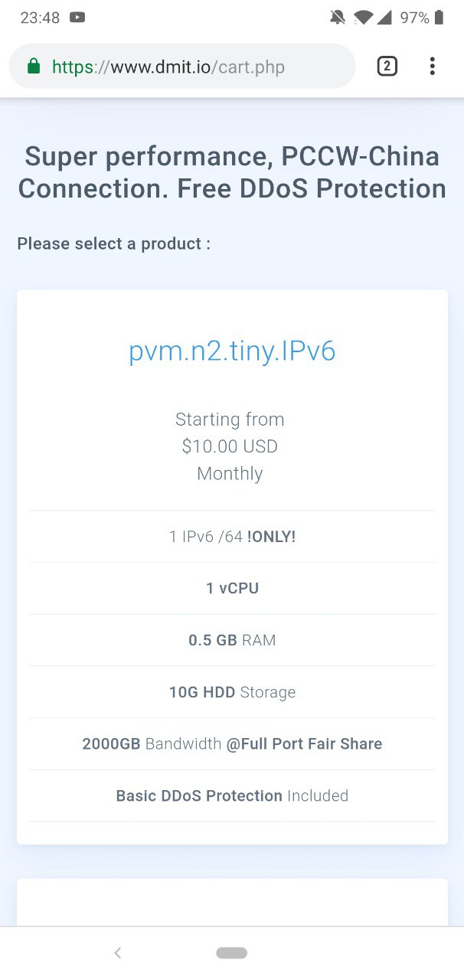
Task: Tap the YouTube notification icon in status bar
Action: (77, 18)
